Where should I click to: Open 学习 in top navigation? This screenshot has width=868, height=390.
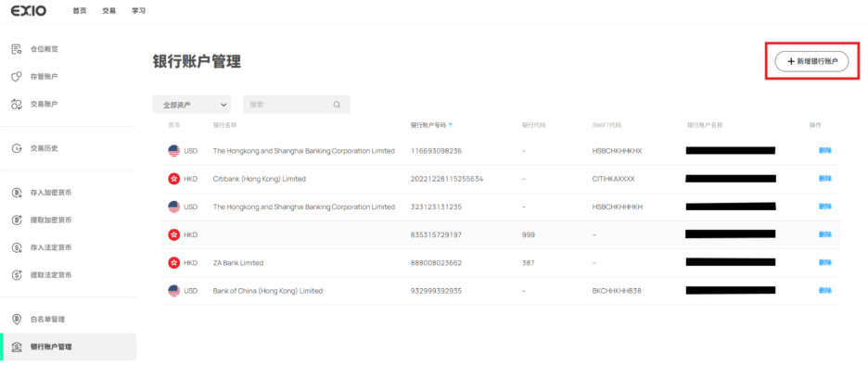click(x=138, y=11)
